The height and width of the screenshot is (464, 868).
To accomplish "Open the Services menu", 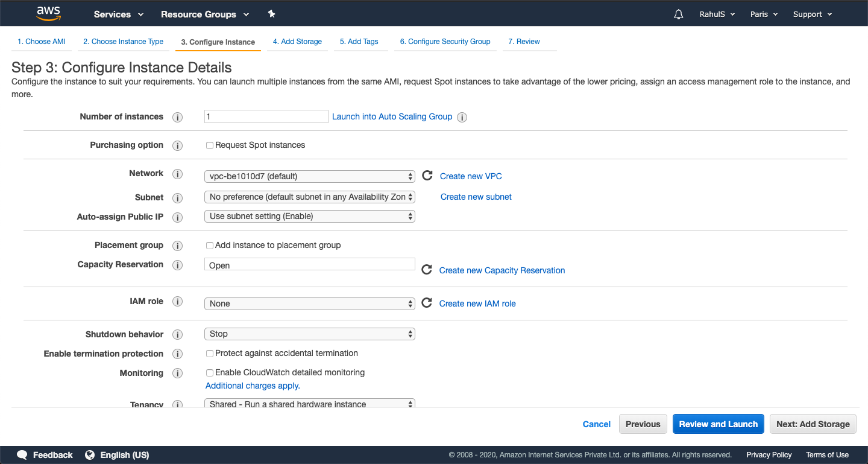I will (x=118, y=14).
